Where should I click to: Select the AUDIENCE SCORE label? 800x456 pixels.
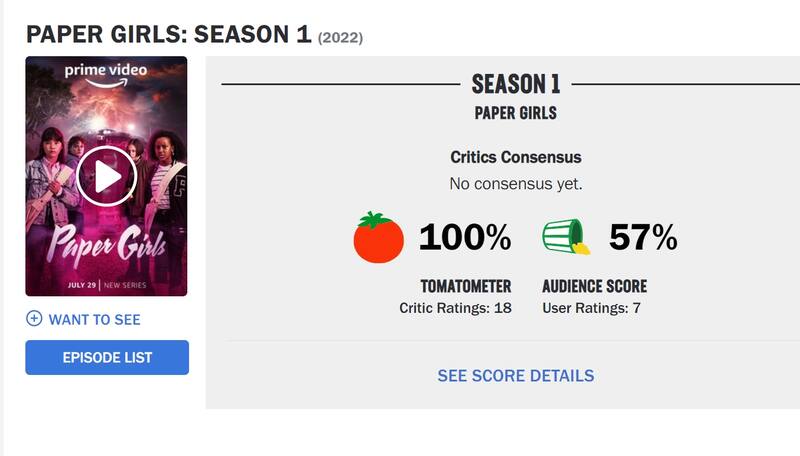(594, 287)
